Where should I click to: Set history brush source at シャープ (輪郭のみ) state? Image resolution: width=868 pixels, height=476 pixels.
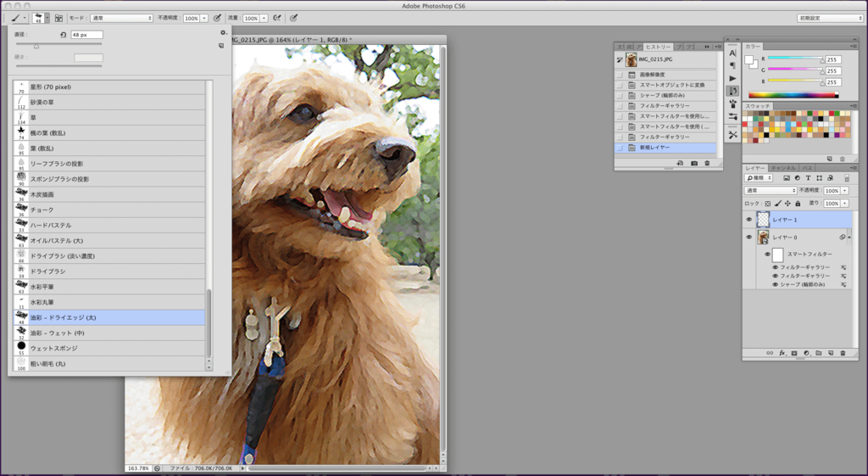620,95
